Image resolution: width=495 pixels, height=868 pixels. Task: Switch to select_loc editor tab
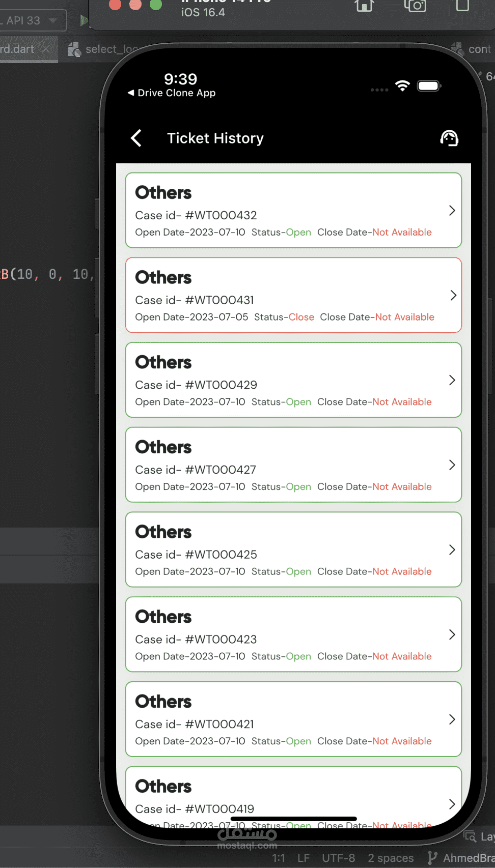click(103, 49)
